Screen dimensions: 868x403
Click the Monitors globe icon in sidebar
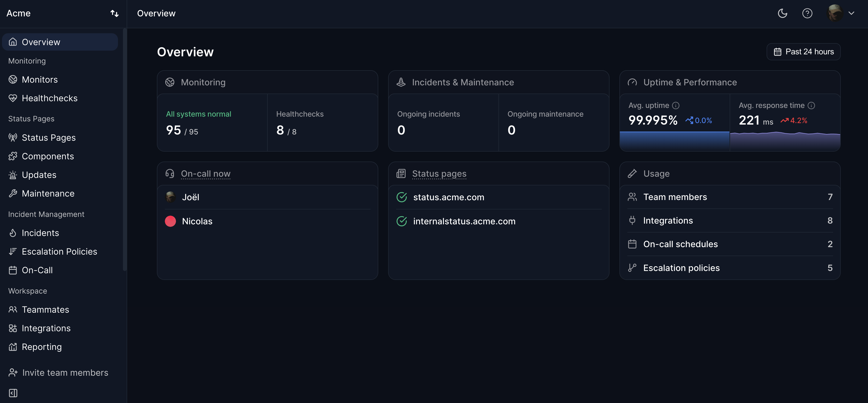[x=13, y=80]
